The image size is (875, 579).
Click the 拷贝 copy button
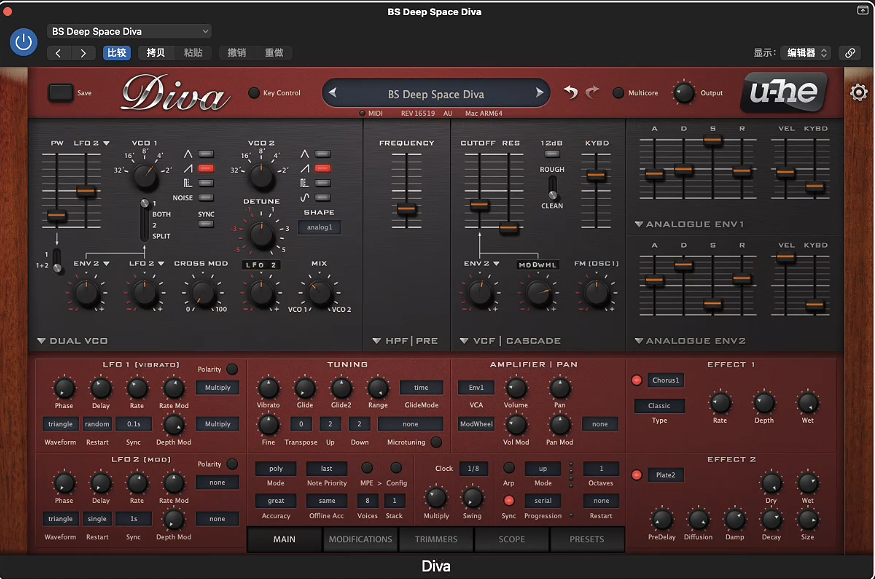156,53
